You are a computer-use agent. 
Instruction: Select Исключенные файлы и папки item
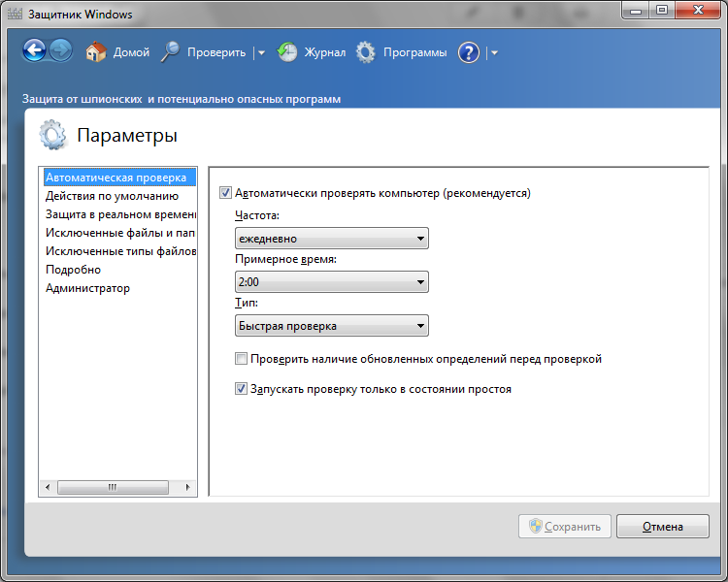120,233
